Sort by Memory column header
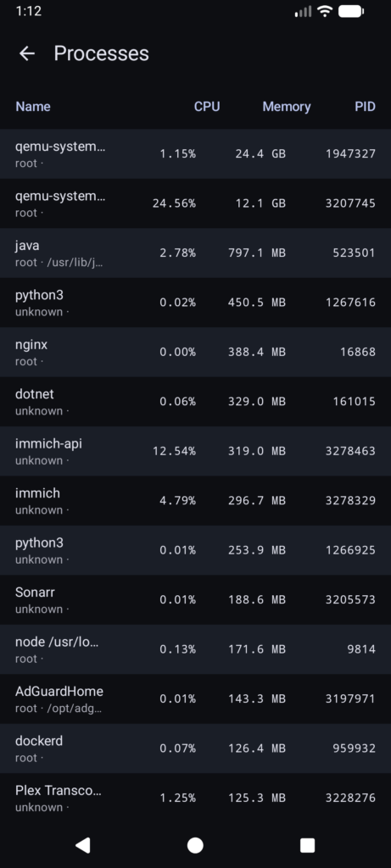The image size is (391, 868). tap(287, 106)
